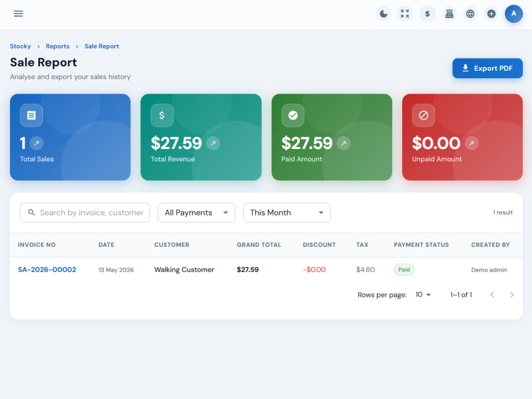Click the -$0.00 discount value
532x399 pixels.
pos(314,270)
